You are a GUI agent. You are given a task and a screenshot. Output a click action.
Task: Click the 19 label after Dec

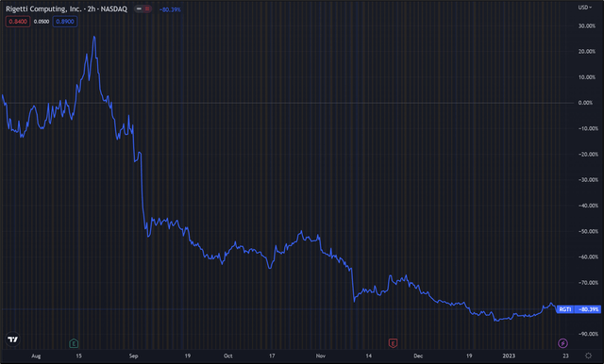pyautogui.click(x=469, y=356)
